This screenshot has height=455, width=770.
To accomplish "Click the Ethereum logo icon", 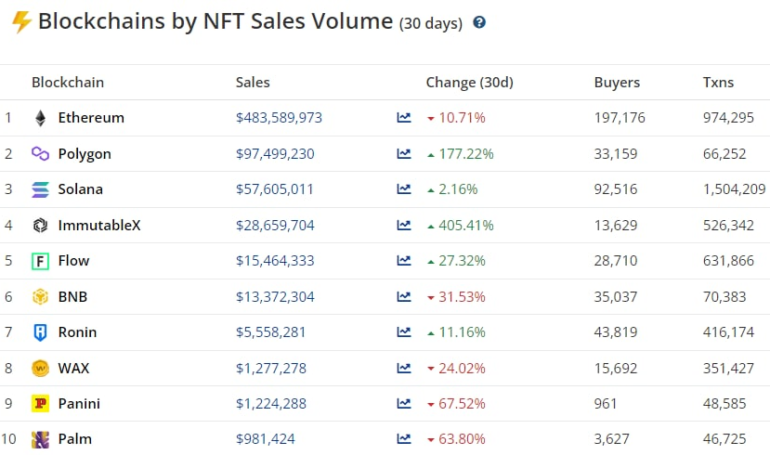I will coord(40,118).
